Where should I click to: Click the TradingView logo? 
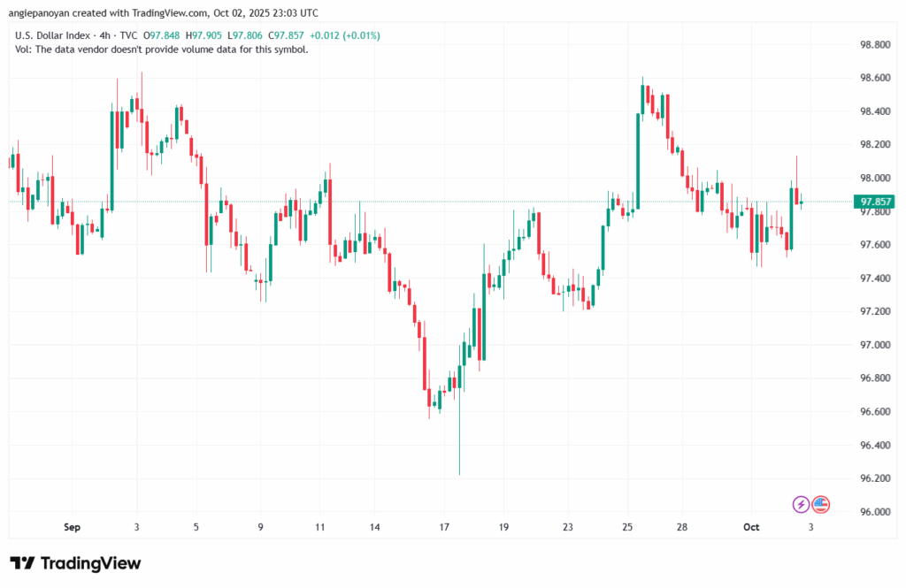[x=75, y=563]
